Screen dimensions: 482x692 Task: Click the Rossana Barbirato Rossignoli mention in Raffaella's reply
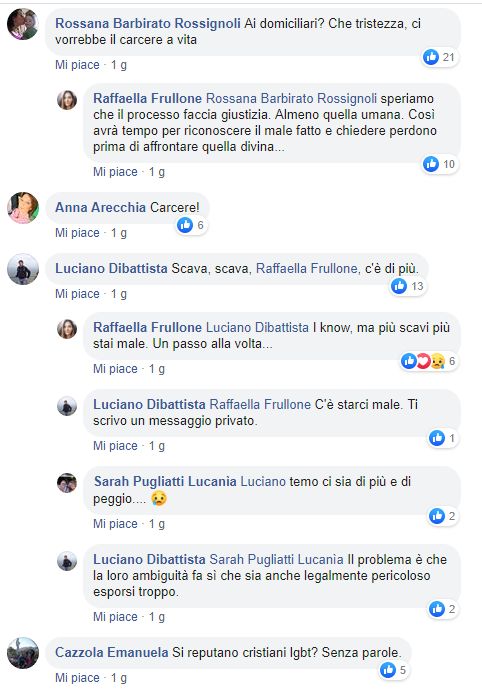(x=291, y=98)
